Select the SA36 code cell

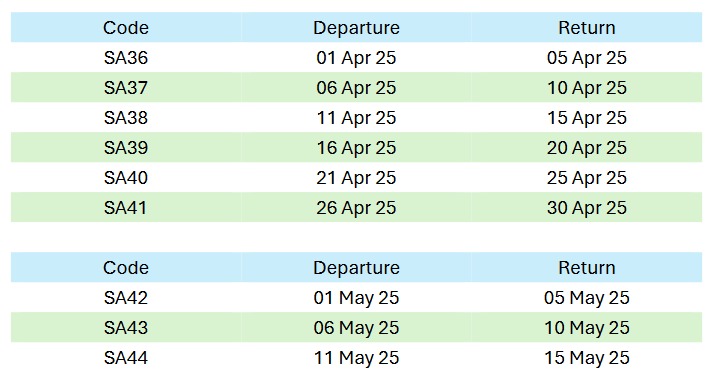point(126,57)
